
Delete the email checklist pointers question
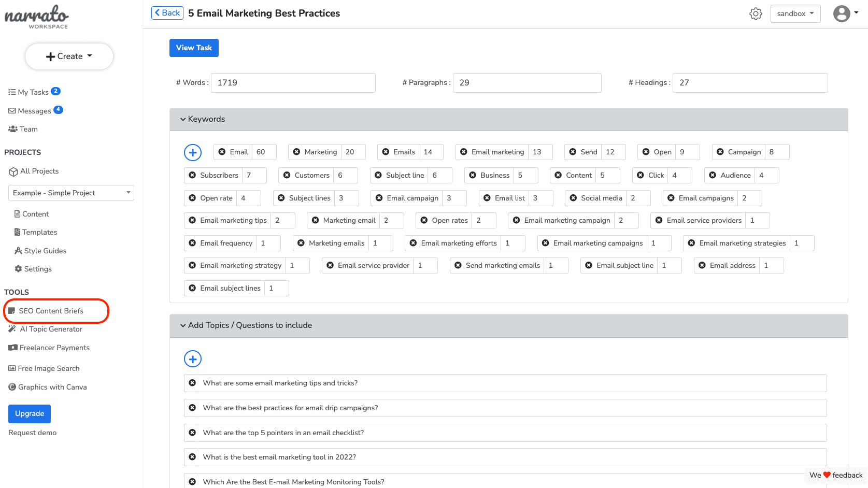click(192, 433)
